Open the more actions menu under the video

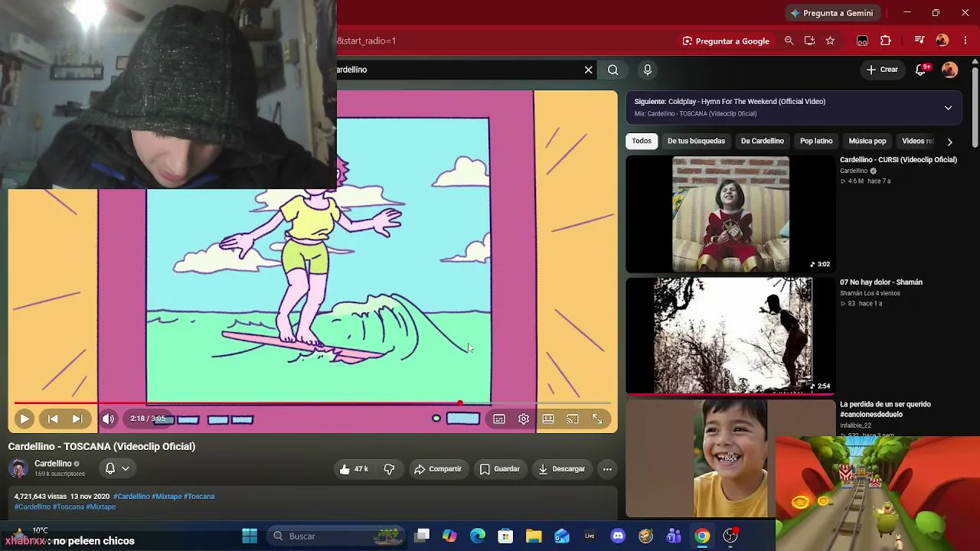point(607,469)
